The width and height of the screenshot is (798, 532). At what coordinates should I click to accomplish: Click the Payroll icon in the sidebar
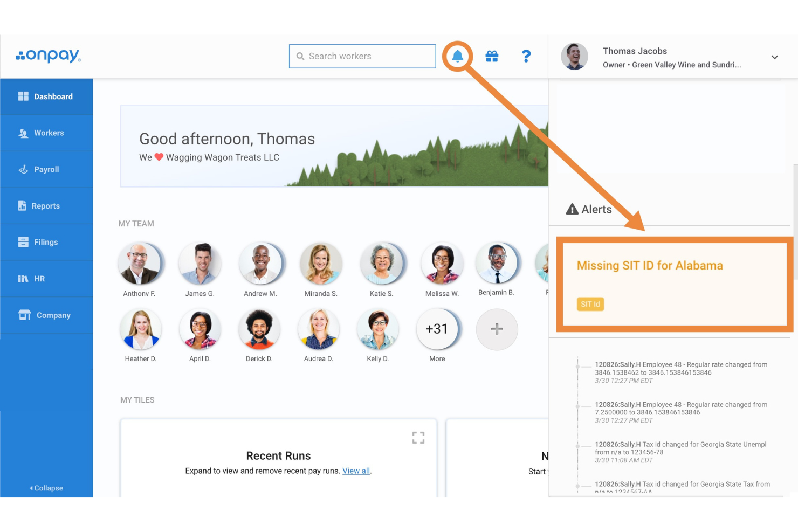pos(23,169)
